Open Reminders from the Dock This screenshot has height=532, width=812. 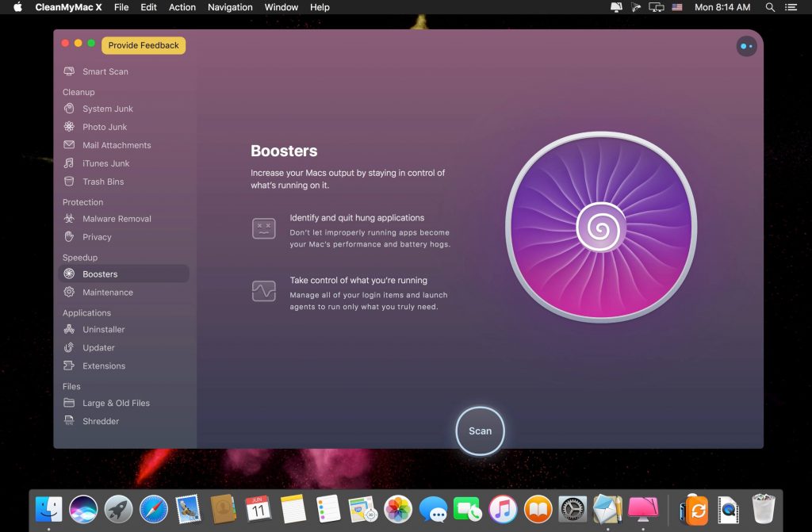pos(327,509)
